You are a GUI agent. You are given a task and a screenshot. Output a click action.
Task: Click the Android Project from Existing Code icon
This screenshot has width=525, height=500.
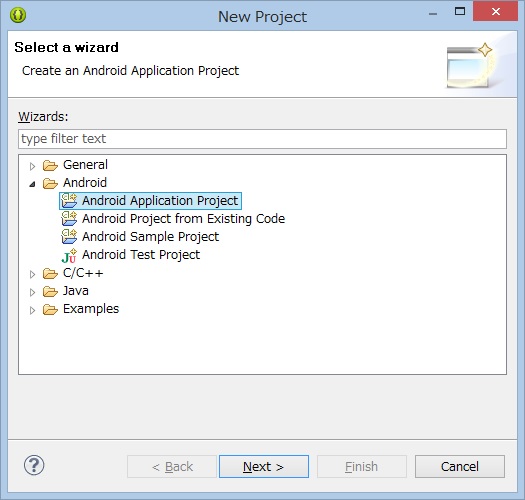(69, 219)
